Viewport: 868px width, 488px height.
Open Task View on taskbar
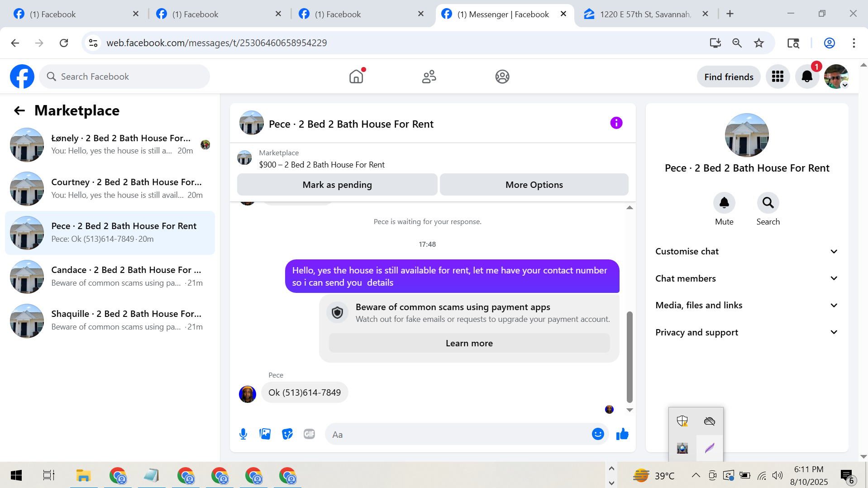click(x=49, y=475)
